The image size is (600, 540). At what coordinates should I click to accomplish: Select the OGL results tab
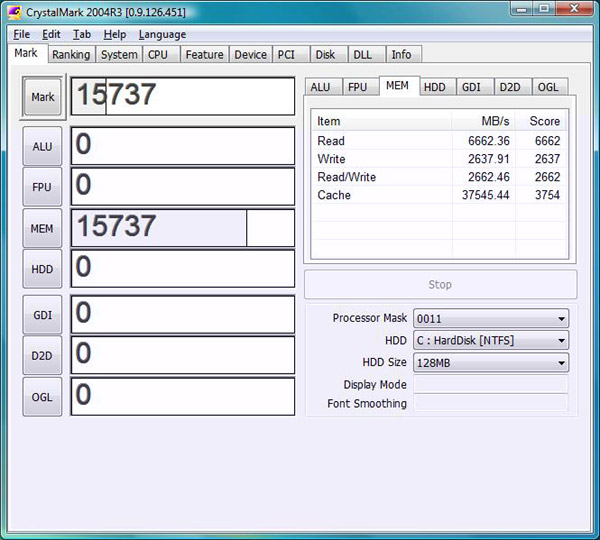pos(549,87)
